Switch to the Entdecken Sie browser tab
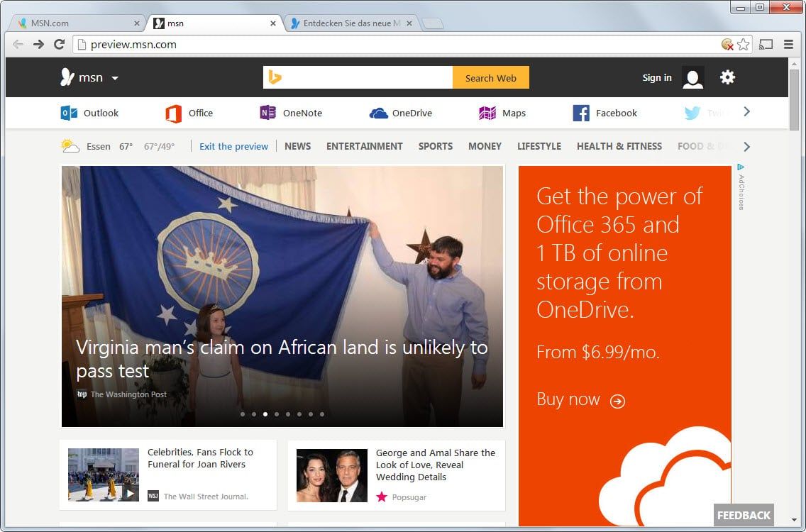The width and height of the screenshot is (806, 532). (348, 22)
